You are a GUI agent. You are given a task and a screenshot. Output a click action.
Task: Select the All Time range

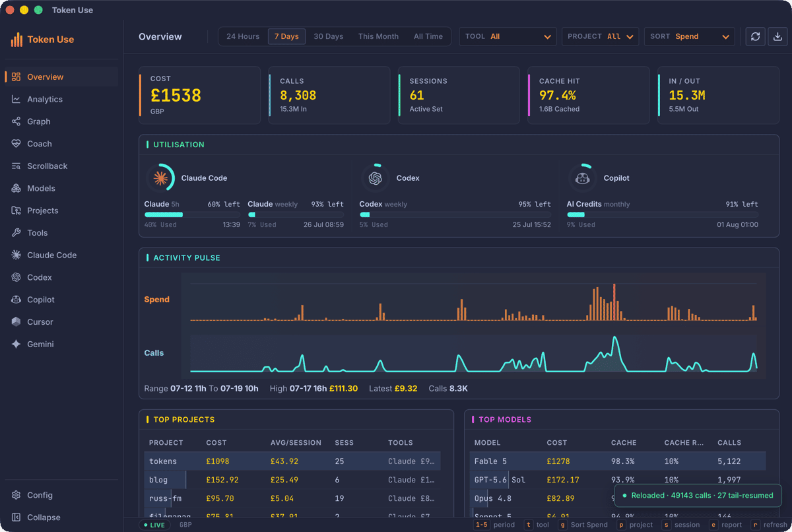(428, 36)
